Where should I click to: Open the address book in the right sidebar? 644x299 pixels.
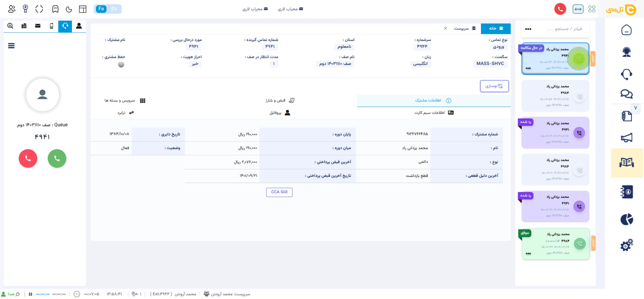[x=627, y=192]
